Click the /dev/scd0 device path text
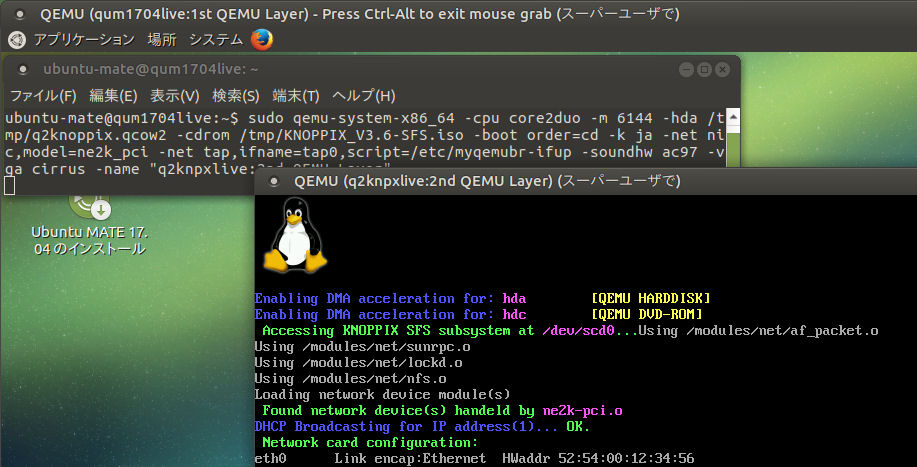This screenshot has width=917, height=467. (578, 331)
